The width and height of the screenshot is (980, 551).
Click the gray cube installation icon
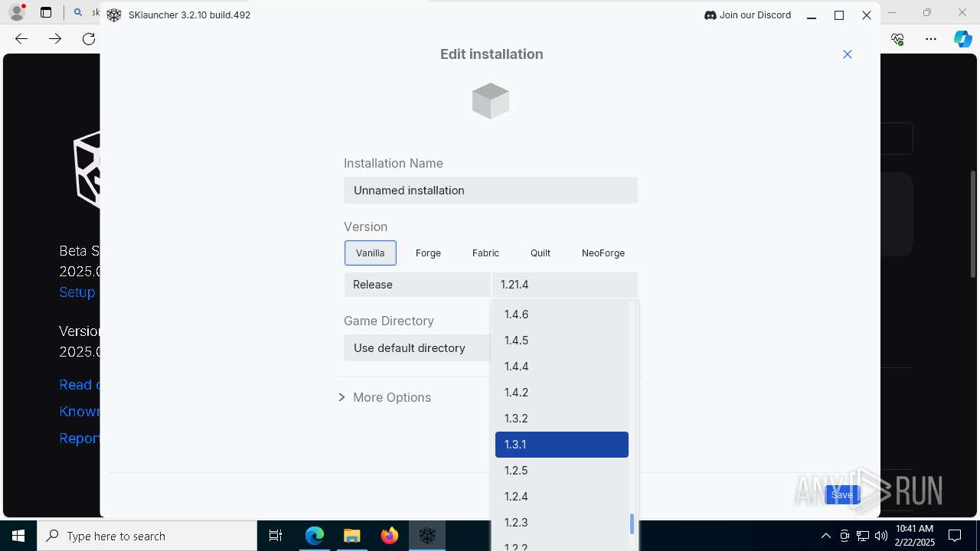[x=491, y=101]
